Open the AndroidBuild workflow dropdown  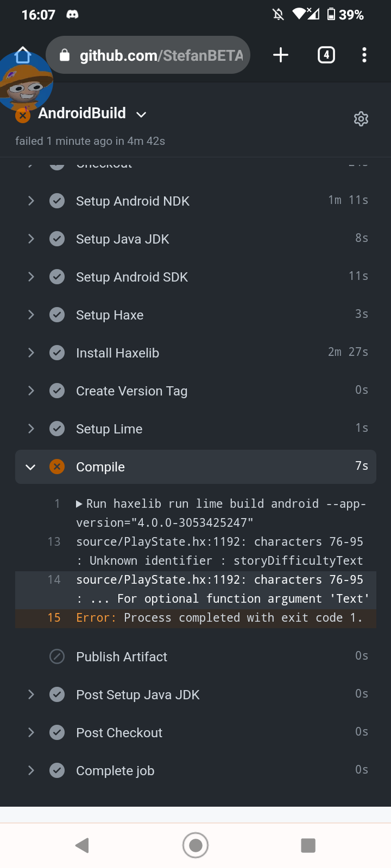click(141, 114)
